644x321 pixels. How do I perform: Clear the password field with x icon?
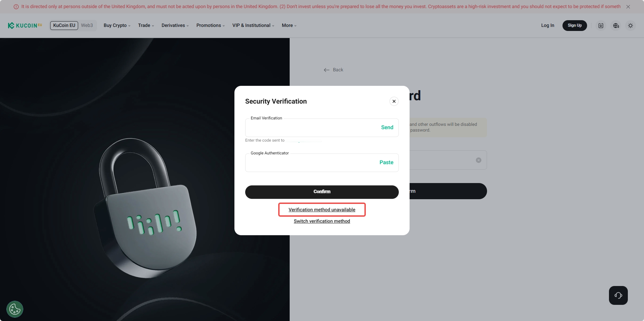[478, 160]
